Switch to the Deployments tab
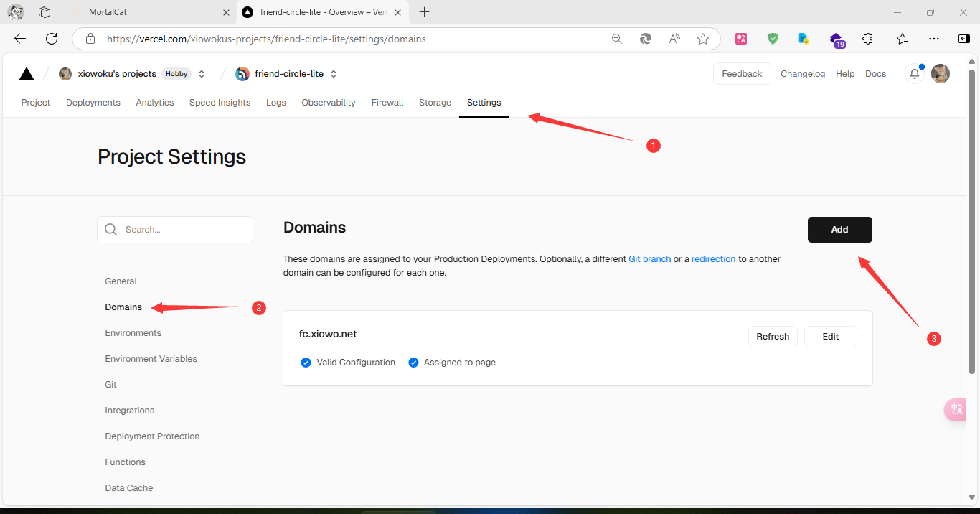The height and width of the screenshot is (514, 980). point(93,103)
